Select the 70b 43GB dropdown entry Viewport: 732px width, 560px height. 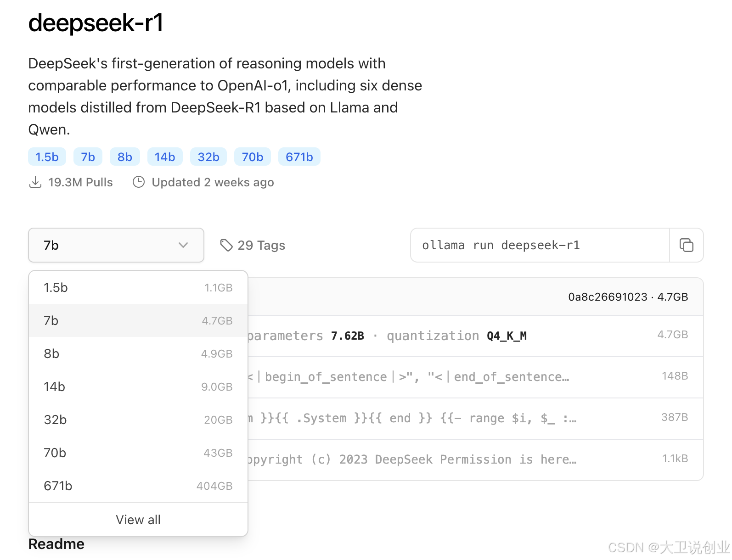[x=138, y=453]
